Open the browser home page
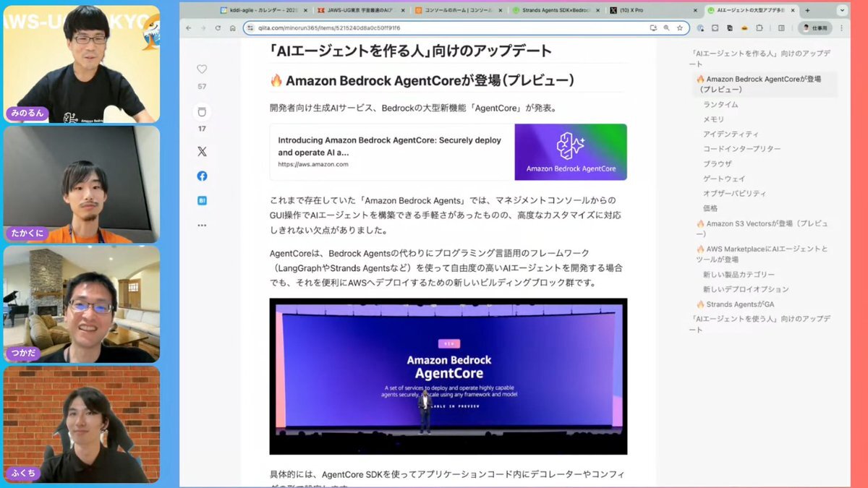This screenshot has height=488, width=868. pos(232,27)
